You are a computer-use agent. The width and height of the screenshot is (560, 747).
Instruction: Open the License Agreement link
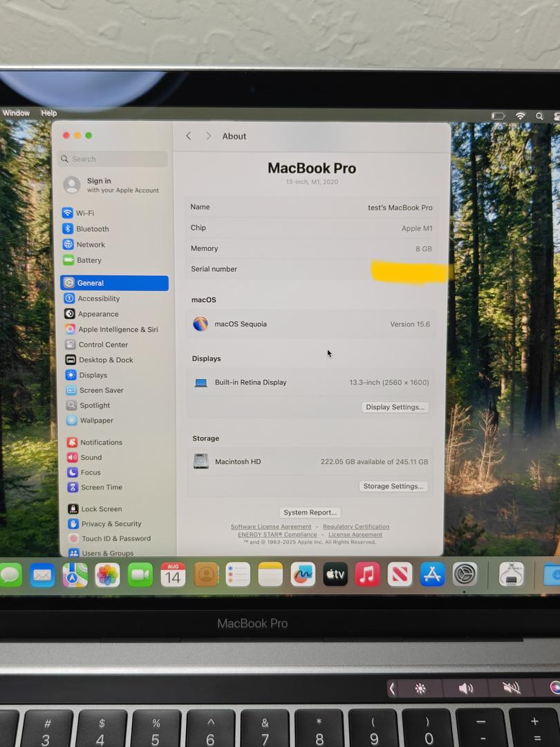tap(355, 535)
